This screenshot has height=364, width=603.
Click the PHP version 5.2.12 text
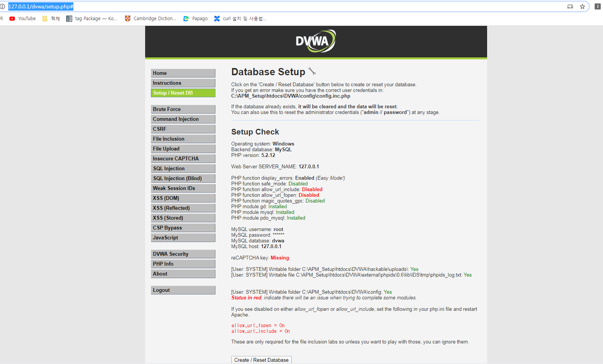point(253,155)
